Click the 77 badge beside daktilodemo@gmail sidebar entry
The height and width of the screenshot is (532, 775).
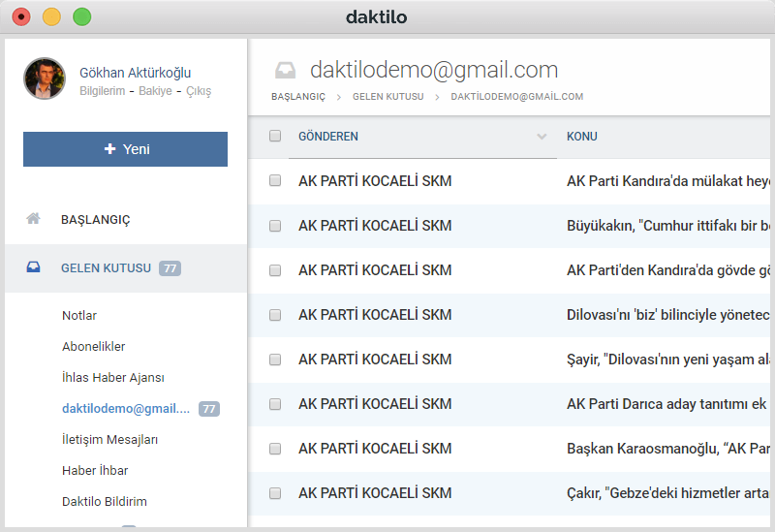(x=209, y=409)
